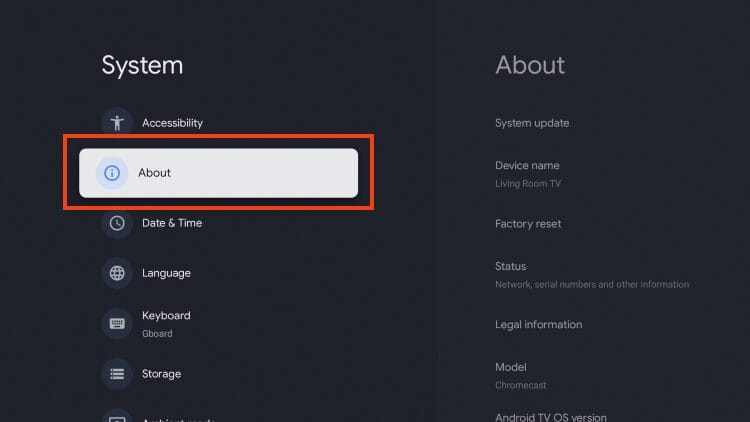Open the Storage text label
This screenshot has width=750, height=422.
coord(161,374)
